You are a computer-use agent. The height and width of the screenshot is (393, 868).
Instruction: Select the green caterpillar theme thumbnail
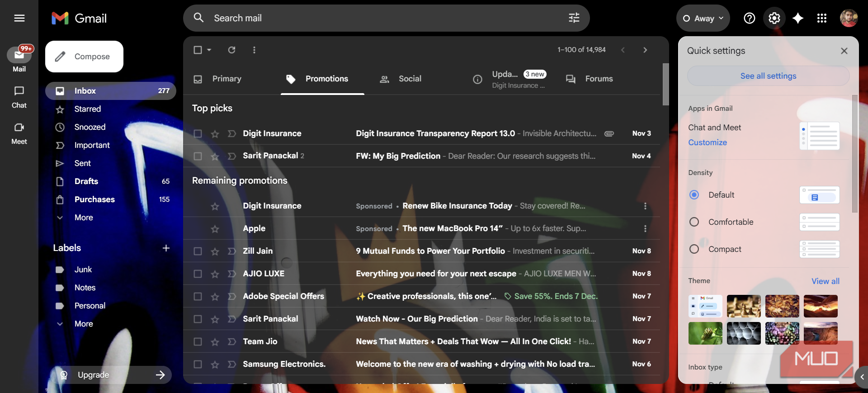(x=705, y=333)
